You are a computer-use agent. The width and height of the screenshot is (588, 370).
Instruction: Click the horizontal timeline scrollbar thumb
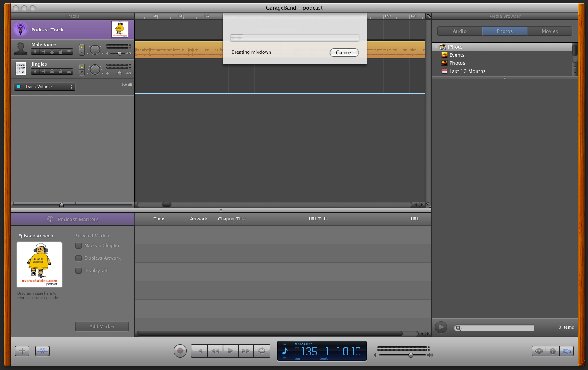point(167,204)
